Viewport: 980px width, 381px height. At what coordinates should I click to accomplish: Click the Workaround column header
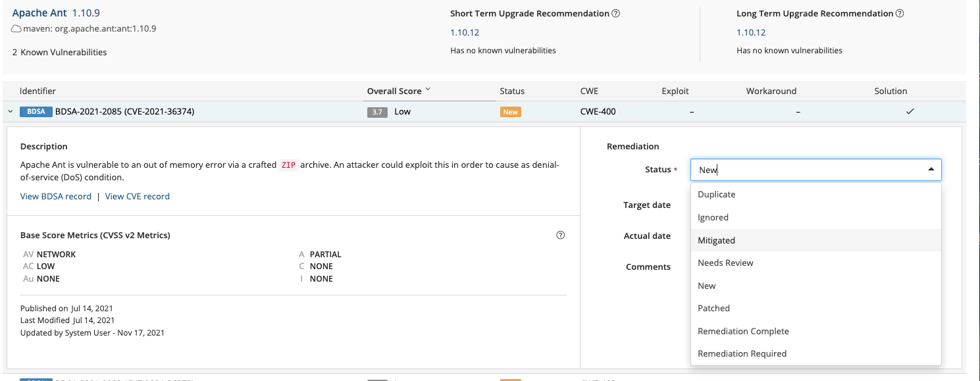click(771, 91)
